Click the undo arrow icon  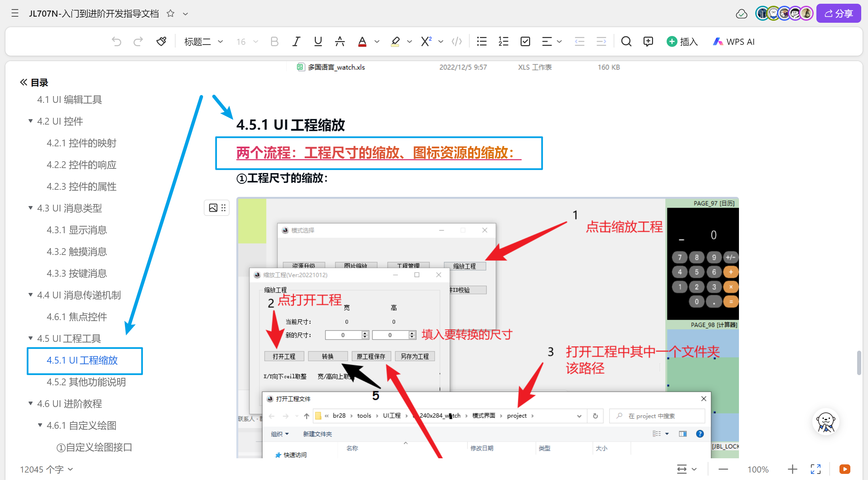coord(116,42)
